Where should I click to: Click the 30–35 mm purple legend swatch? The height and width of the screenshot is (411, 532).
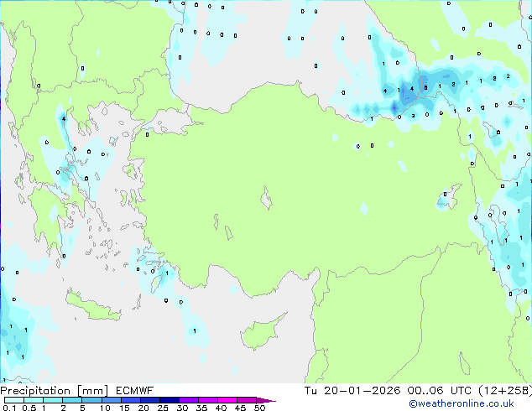click(189, 400)
